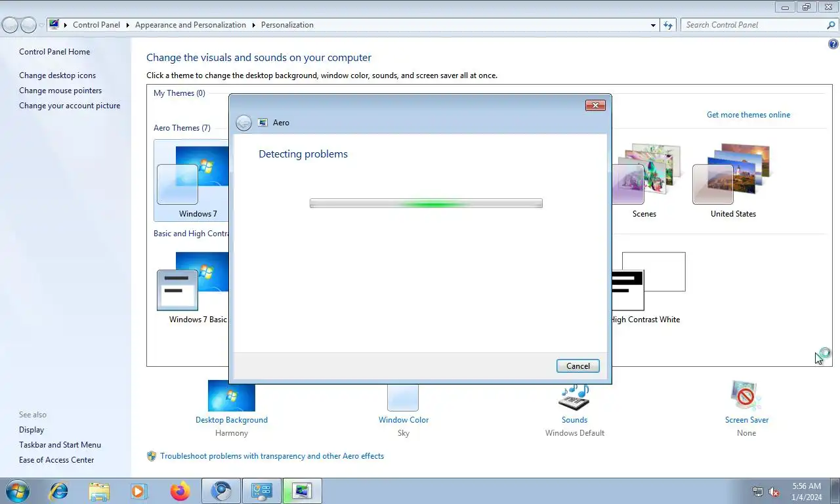Select the Windows 7 Aero theme
This screenshot has width=840, height=504.
[x=192, y=180]
